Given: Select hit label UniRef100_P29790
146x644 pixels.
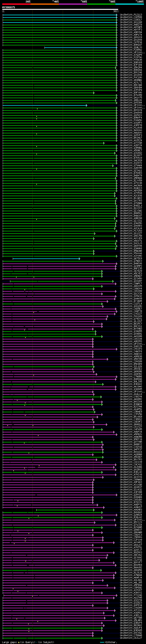Looking at the screenshot, I should tap(131, 58).
